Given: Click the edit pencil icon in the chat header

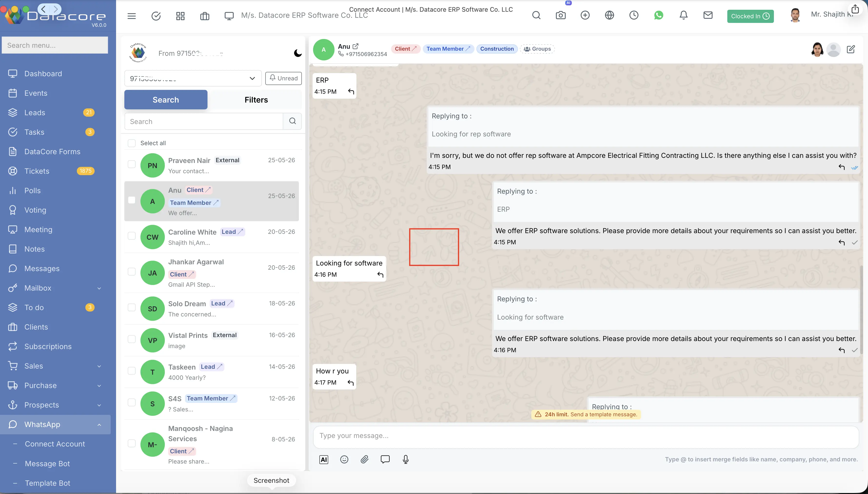Looking at the screenshot, I should point(851,49).
